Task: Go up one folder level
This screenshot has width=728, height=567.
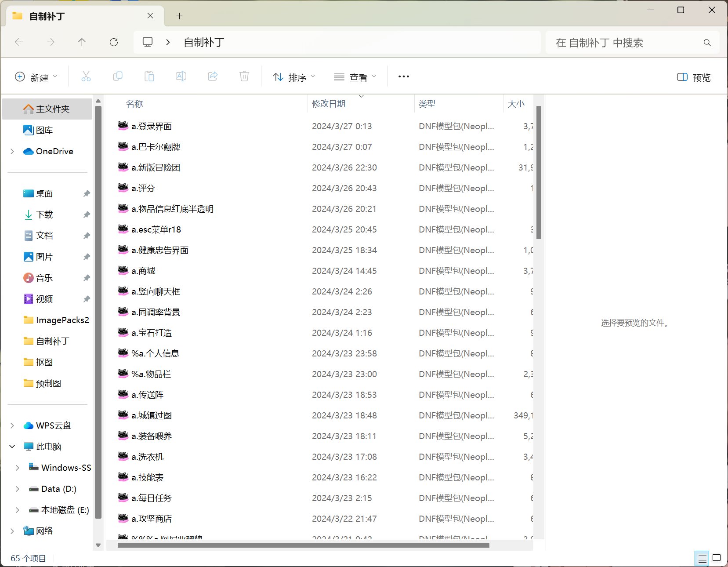Action: click(82, 42)
